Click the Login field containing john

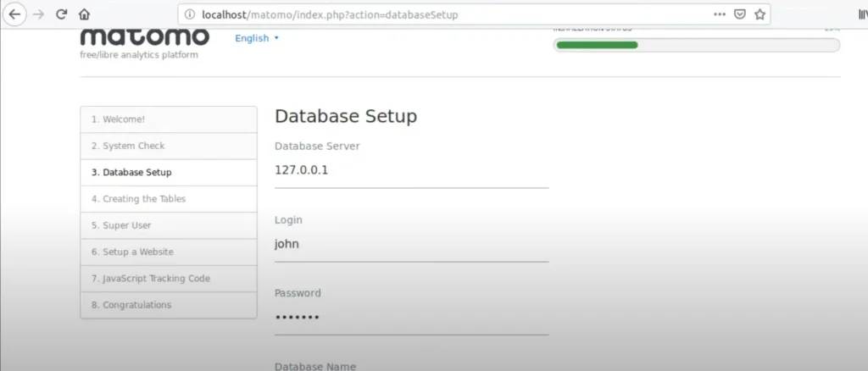point(411,244)
